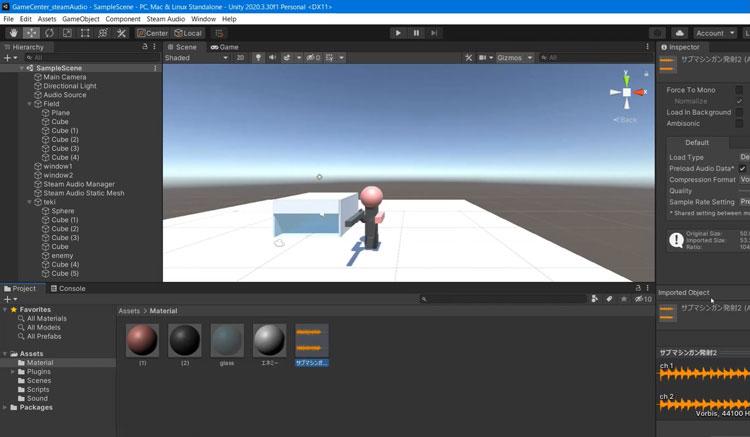Select the glass material thumbnail
Image resolution: width=750 pixels, height=437 pixels.
coord(227,341)
